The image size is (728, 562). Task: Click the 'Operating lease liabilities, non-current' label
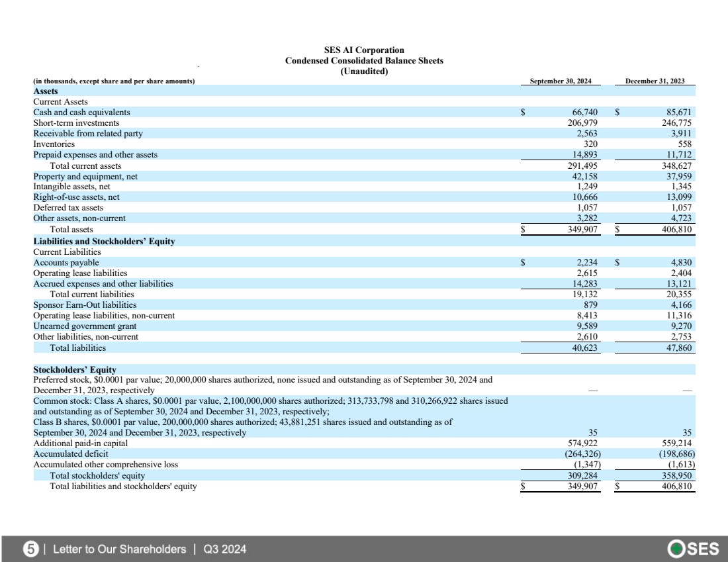(x=104, y=316)
